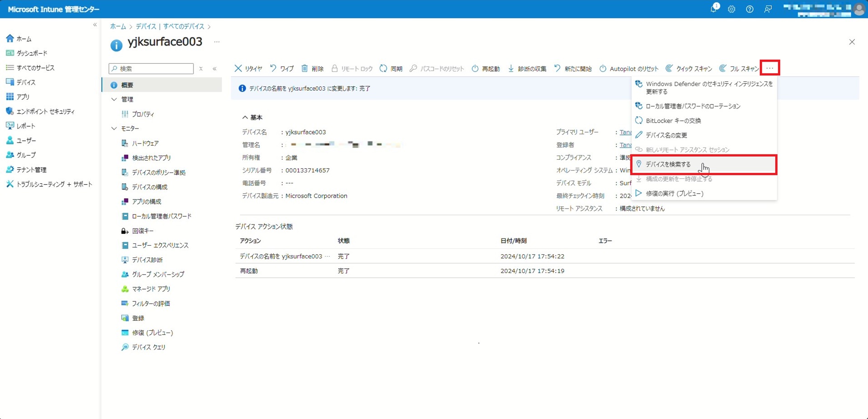Open 修復 (プレビュー) in the resource menu

(x=147, y=333)
